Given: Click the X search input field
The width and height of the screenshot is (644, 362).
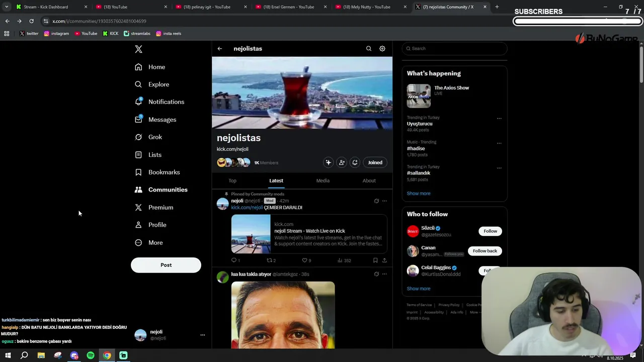Looking at the screenshot, I should (x=455, y=49).
